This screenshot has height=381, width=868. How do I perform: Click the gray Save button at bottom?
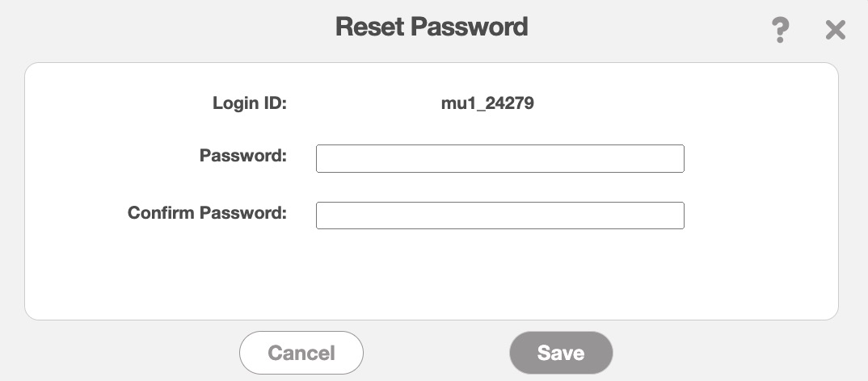[561, 353]
